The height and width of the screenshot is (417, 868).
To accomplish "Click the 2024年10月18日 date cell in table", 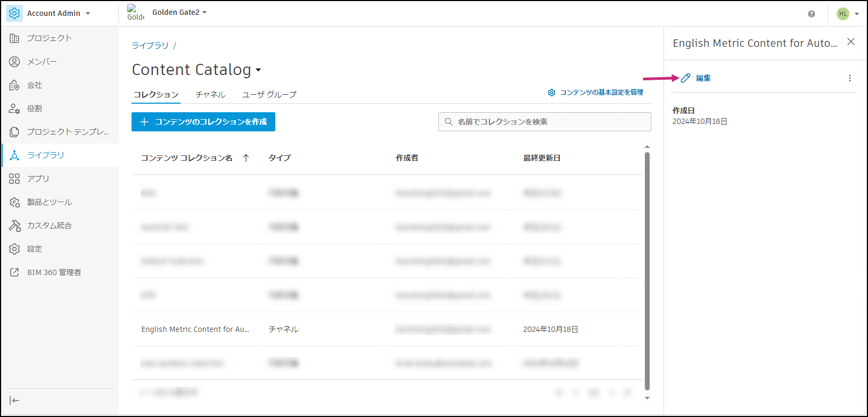I will coord(551,329).
